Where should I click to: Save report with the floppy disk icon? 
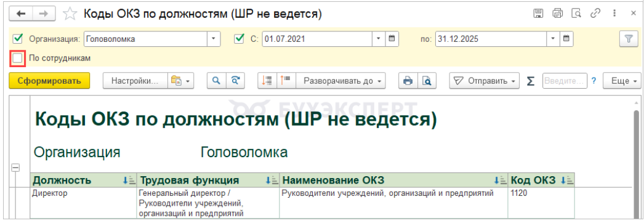(538, 14)
